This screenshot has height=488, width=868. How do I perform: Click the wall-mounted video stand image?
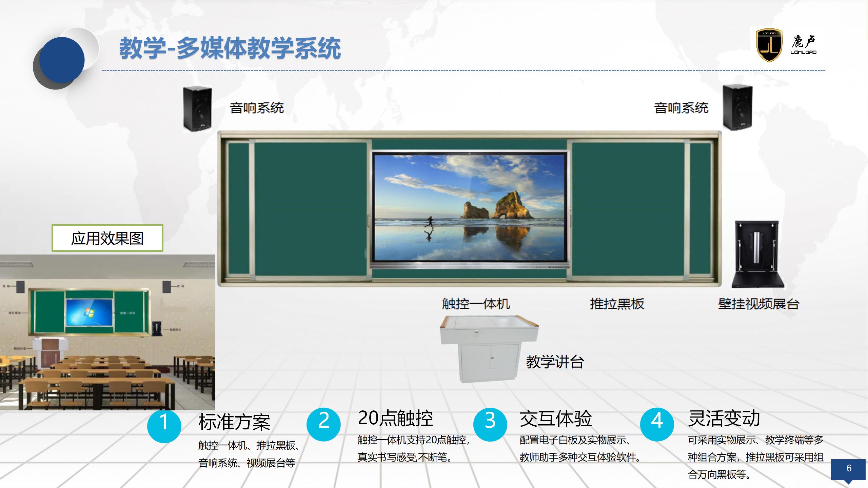click(x=757, y=255)
